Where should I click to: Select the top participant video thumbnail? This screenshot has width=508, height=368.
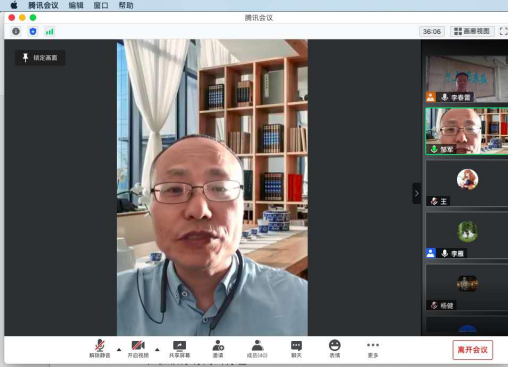(467, 79)
